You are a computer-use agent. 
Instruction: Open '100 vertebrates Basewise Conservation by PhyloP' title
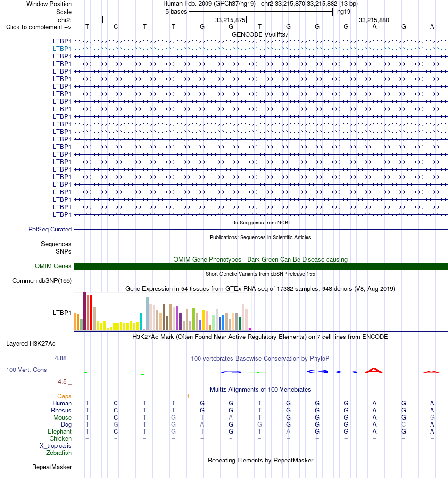click(x=260, y=358)
